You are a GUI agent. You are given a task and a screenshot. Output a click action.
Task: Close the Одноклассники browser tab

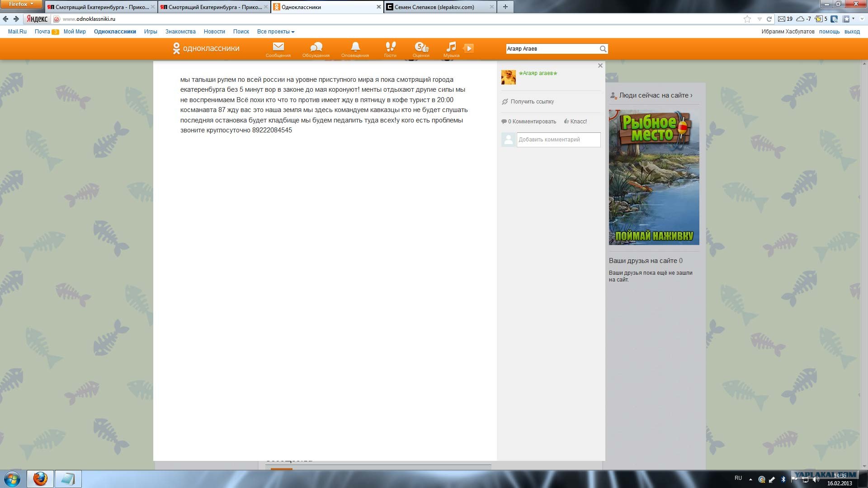click(x=379, y=7)
